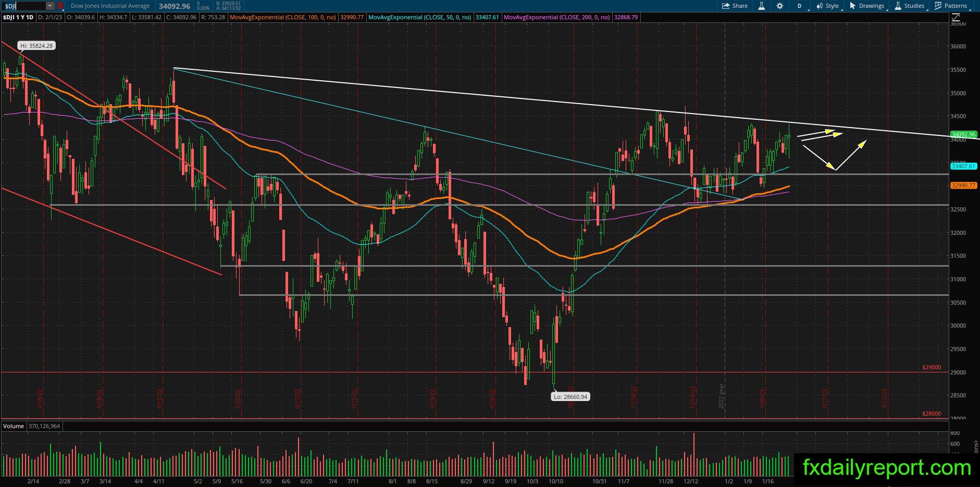Click the orange 32990.77 EMA axis tag
The height and width of the screenshot is (487, 980).
(x=963, y=185)
